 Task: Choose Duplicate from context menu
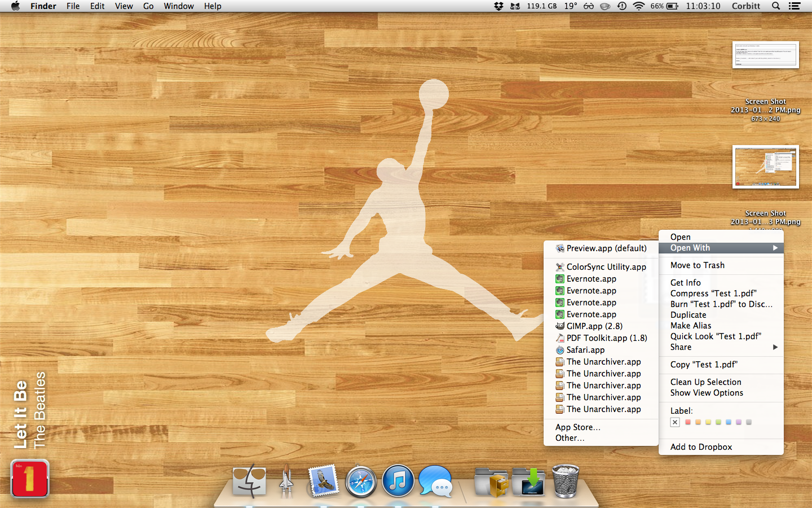721,315
